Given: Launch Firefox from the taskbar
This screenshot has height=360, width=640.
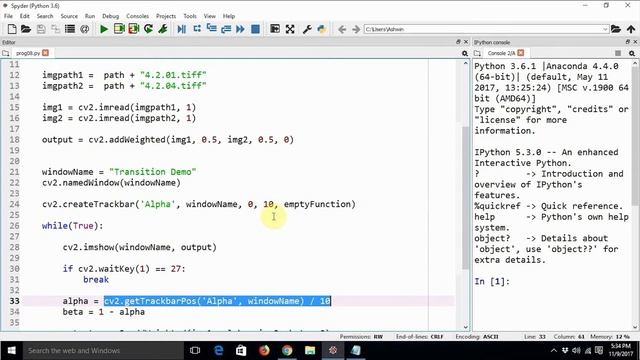Looking at the screenshot, I should pyautogui.click(x=264, y=350).
